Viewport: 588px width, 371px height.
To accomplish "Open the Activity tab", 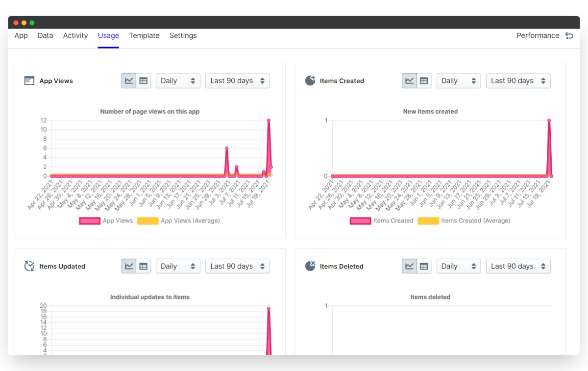I will tap(75, 36).
